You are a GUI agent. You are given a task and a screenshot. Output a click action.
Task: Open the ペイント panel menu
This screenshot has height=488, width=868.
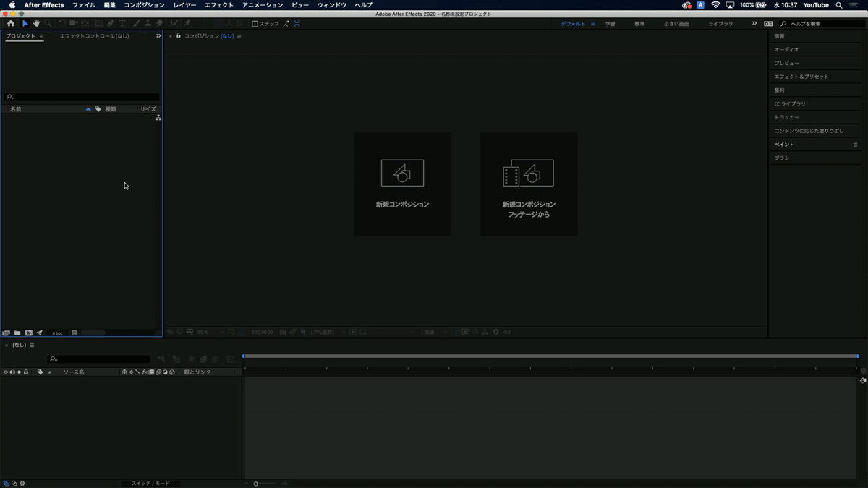(x=855, y=145)
